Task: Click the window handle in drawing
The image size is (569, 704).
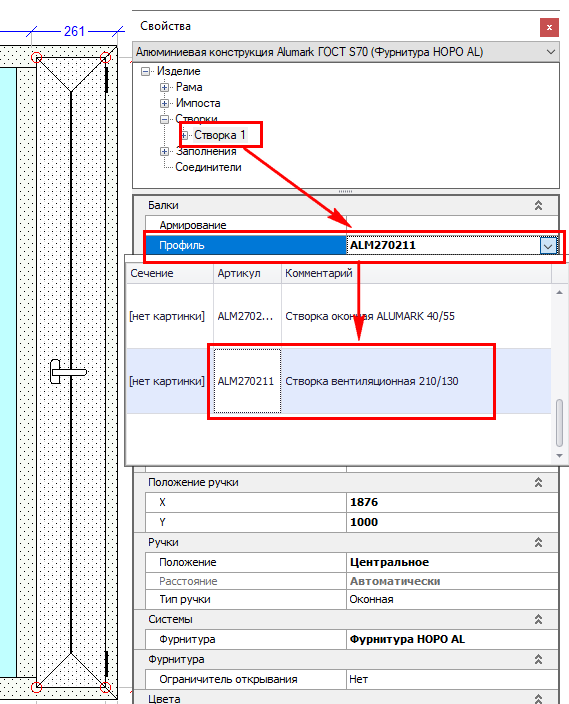Action: point(67,371)
